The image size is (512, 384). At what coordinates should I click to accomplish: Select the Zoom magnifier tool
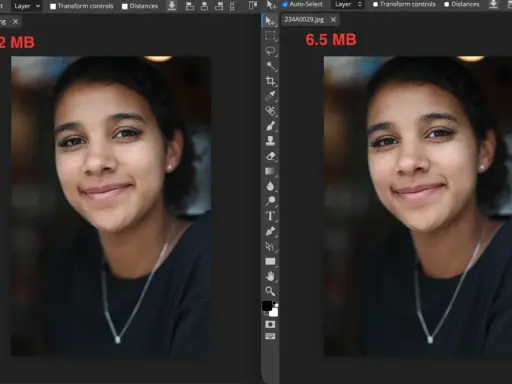pyautogui.click(x=270, y=291)
